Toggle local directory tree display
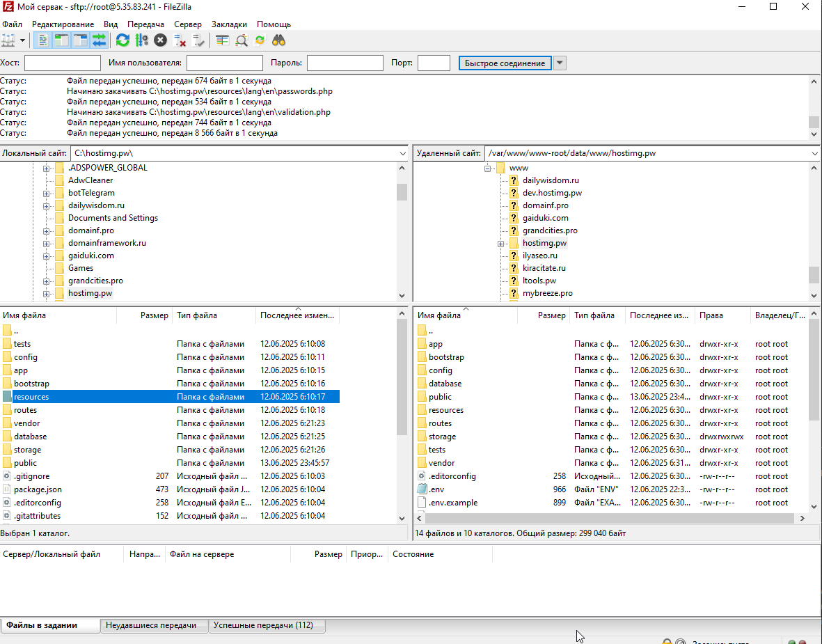Viewport: 822px width, 644px height. click(x=61, y=40)
